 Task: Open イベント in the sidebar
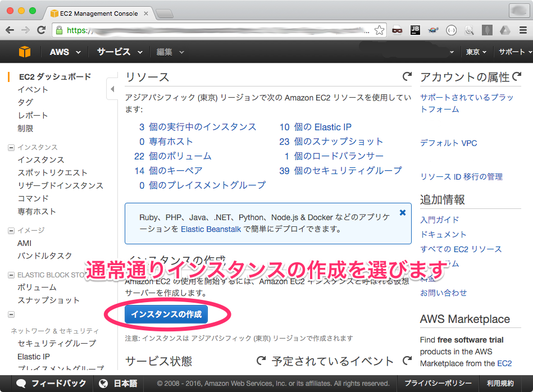[x=33, y=90]
